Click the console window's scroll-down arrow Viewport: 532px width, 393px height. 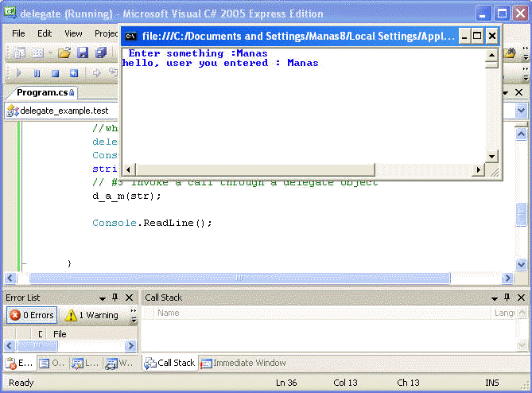[x=491, y=156]
